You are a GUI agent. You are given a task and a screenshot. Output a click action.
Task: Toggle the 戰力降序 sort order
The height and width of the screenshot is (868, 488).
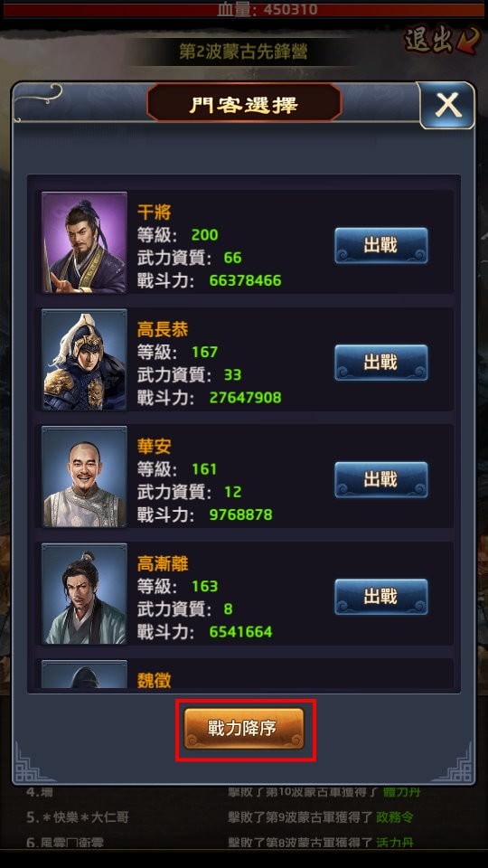click(244, 729)
